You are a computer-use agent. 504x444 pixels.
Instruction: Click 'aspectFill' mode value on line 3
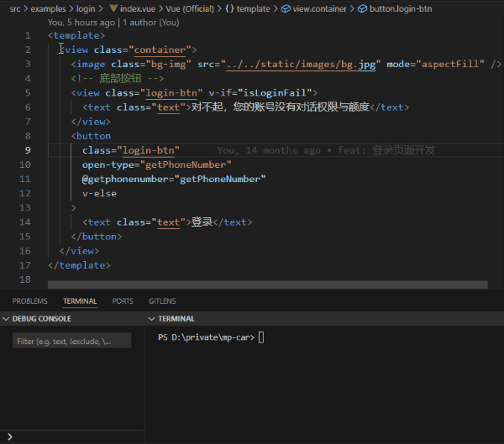(449, 65)
